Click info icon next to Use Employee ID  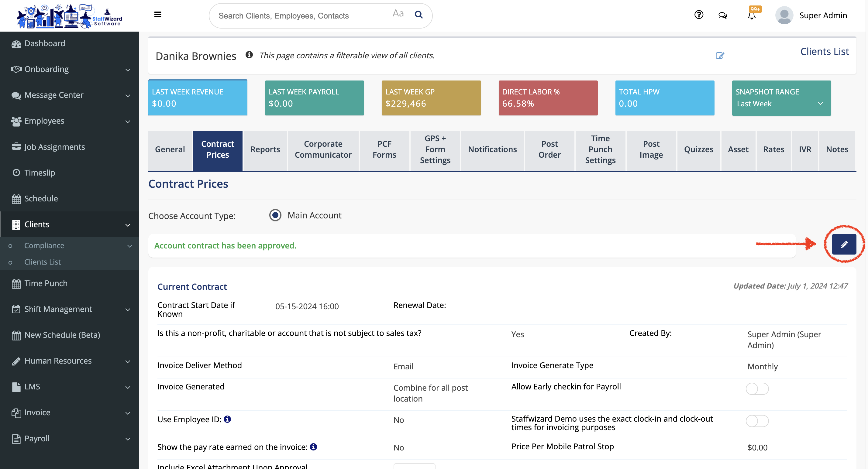(227, 419)
